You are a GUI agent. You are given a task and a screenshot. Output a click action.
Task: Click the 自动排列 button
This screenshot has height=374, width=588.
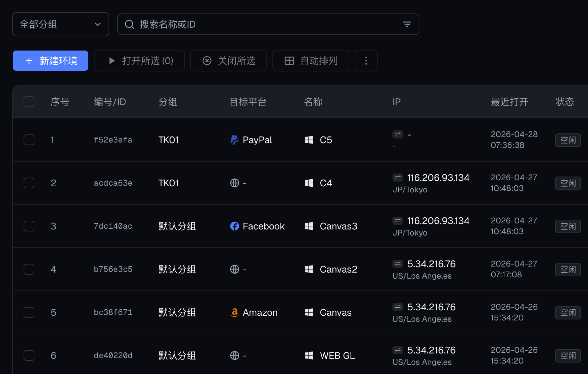click(311, 61)
